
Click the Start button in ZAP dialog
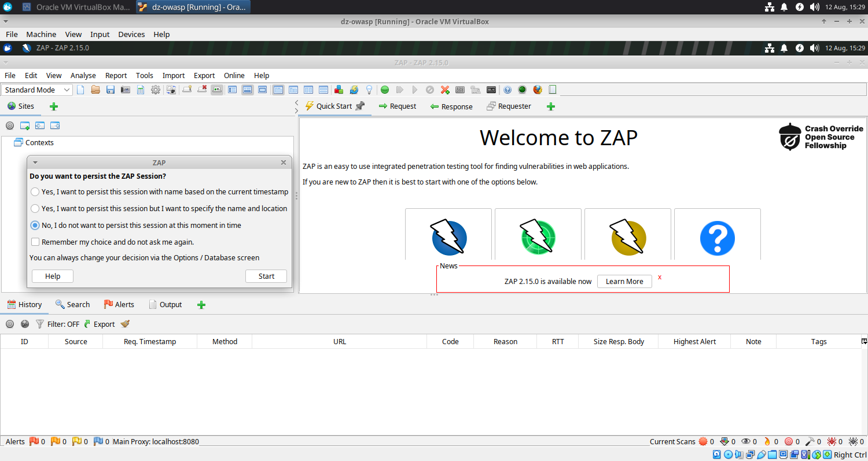tap(266, 276)
